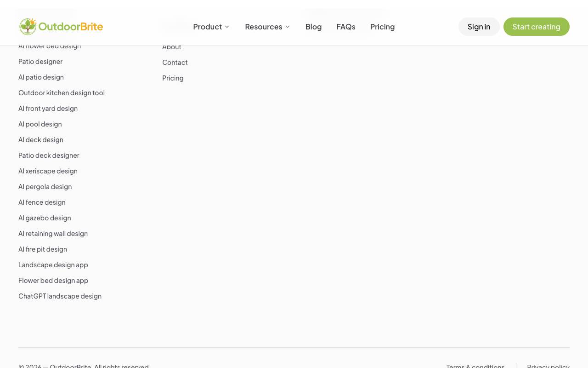Expand the Product dropdown menu
The height and width of the screenshot is (368, 588).
211,27
